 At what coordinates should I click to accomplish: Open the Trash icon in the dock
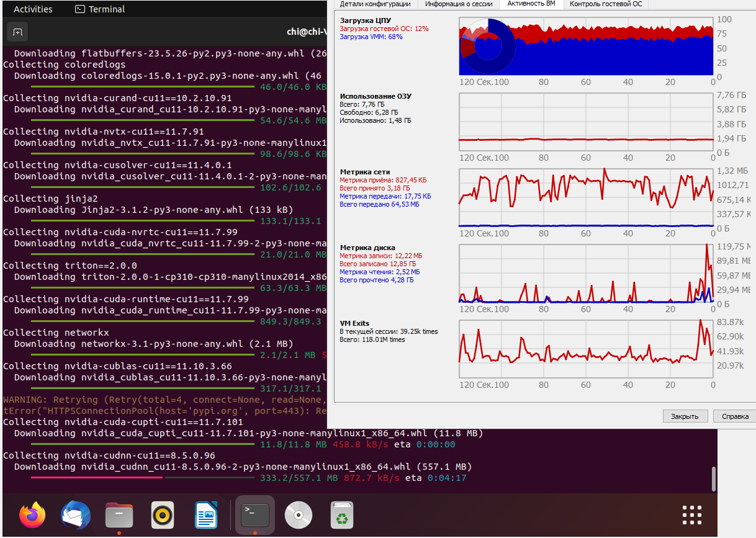click(341, 515)
